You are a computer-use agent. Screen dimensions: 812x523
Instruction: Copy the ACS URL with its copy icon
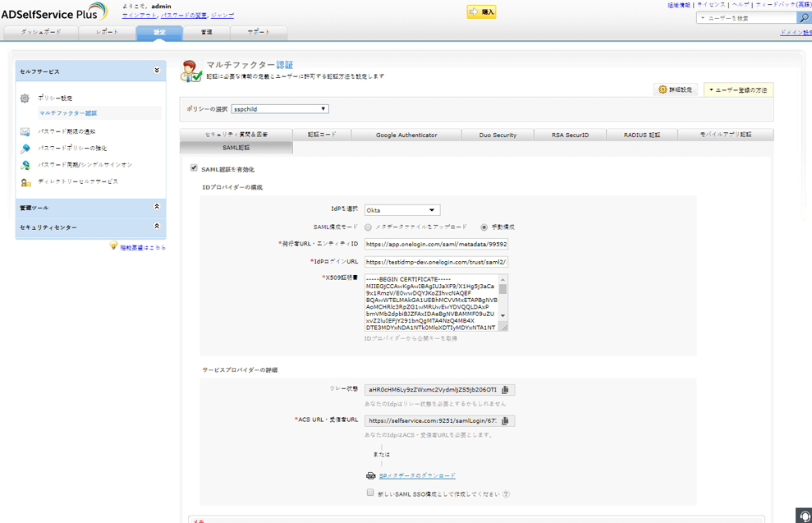506,421
